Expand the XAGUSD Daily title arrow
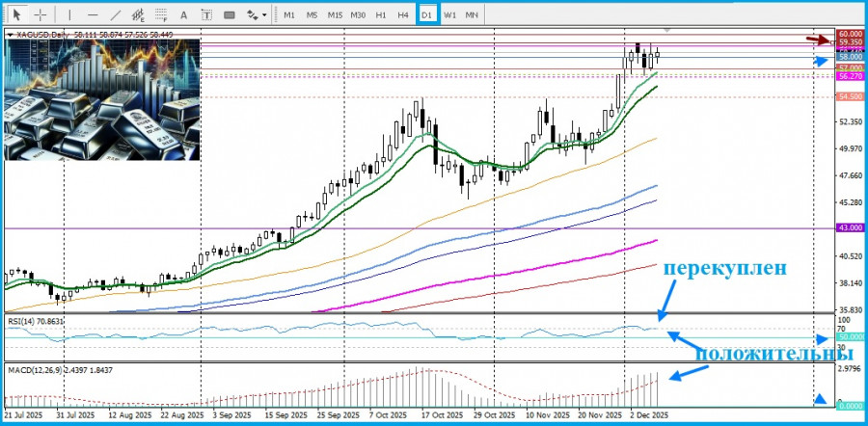 (x=11, y=35)
